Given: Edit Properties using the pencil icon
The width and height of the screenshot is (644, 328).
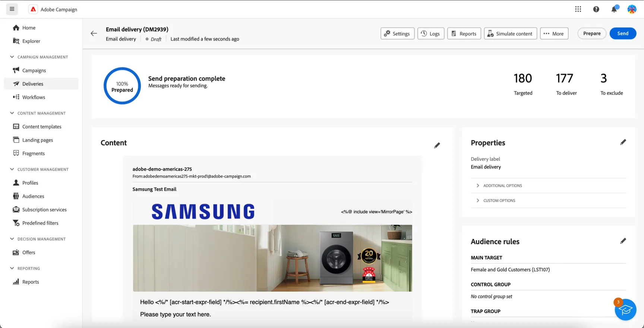Looking at the screenshot, I should click(x=623, y=142).
